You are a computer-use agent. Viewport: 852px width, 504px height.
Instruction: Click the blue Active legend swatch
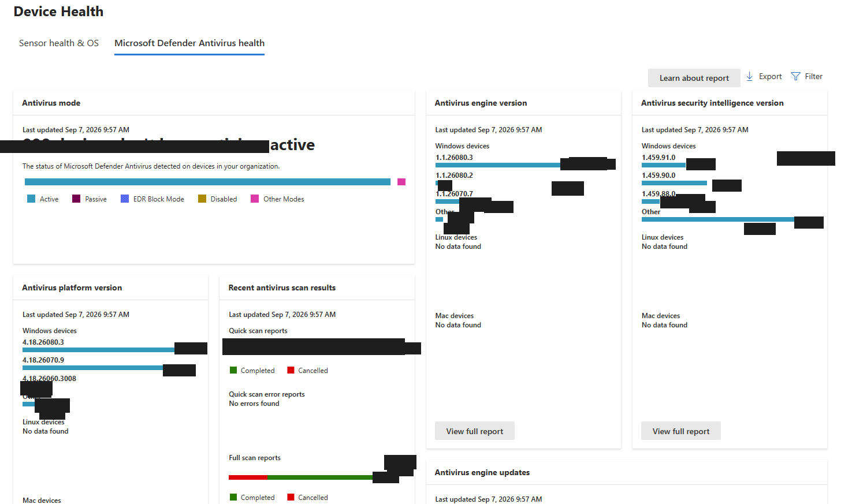tap(31, 199)
